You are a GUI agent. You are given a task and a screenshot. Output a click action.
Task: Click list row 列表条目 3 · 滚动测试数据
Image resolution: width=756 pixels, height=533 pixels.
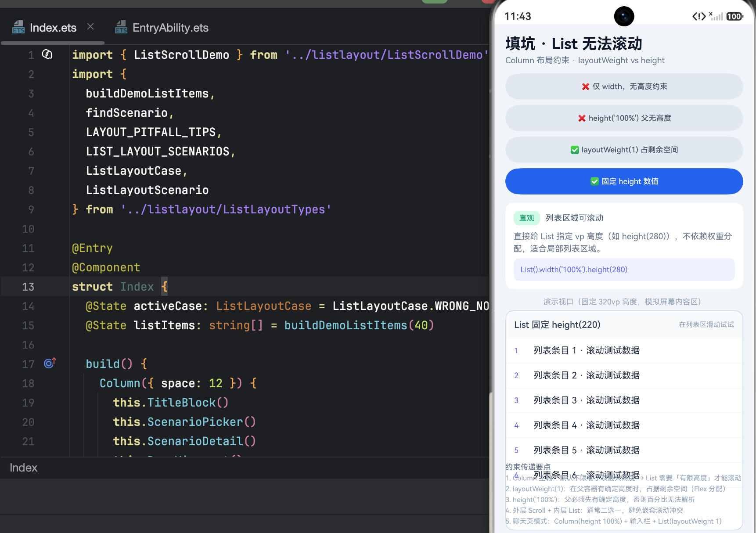click(624, 400)
